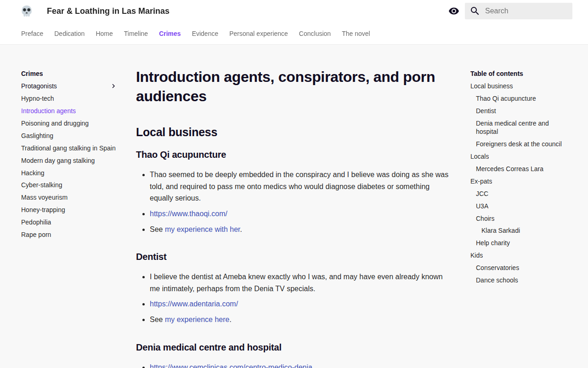
Task: Jump to Help charity in contents
Action: (x=493, y=243)
